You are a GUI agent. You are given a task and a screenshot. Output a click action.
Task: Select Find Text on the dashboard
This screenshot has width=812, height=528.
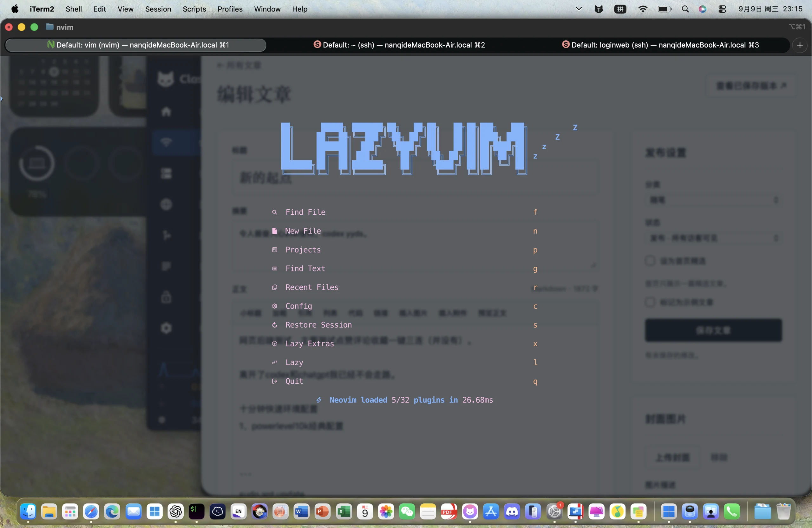coord(404,268)
